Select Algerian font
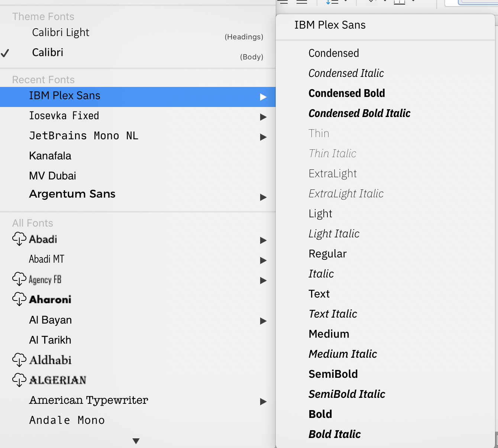The image size is (498, 448). (58, 380)
